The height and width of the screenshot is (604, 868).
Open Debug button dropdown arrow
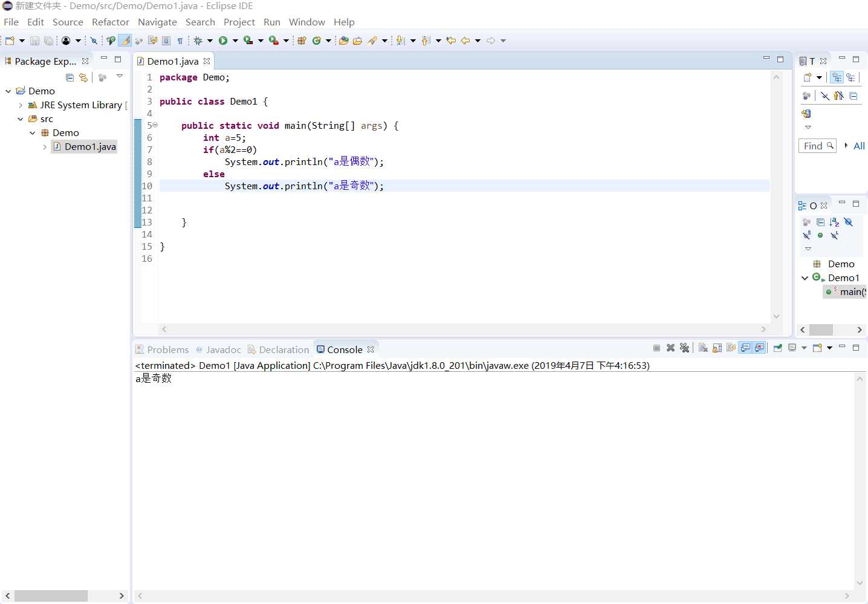(210, 41)
